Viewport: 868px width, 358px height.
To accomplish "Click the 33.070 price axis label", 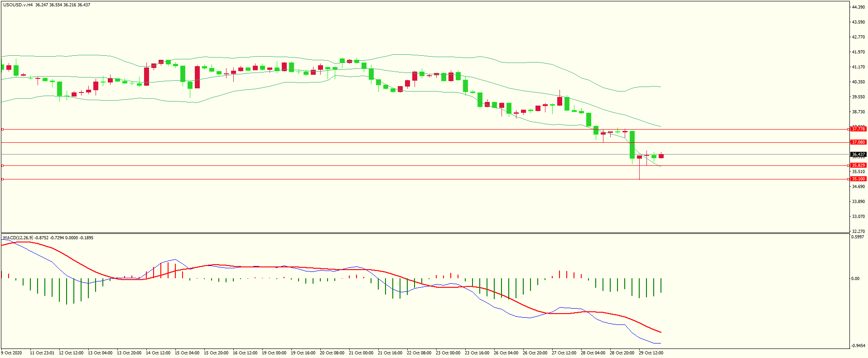I will pos(858,217).
